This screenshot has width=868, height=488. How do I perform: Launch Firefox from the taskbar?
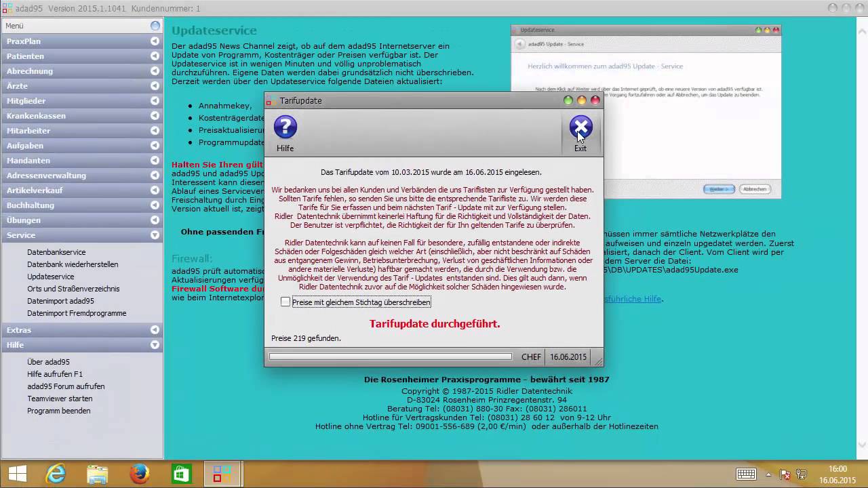tap(139, 474)
